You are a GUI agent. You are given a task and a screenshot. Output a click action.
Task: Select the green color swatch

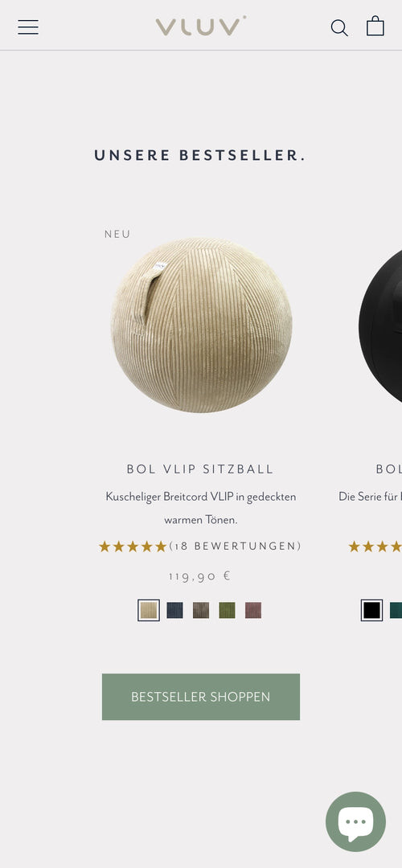click(227, 610)
